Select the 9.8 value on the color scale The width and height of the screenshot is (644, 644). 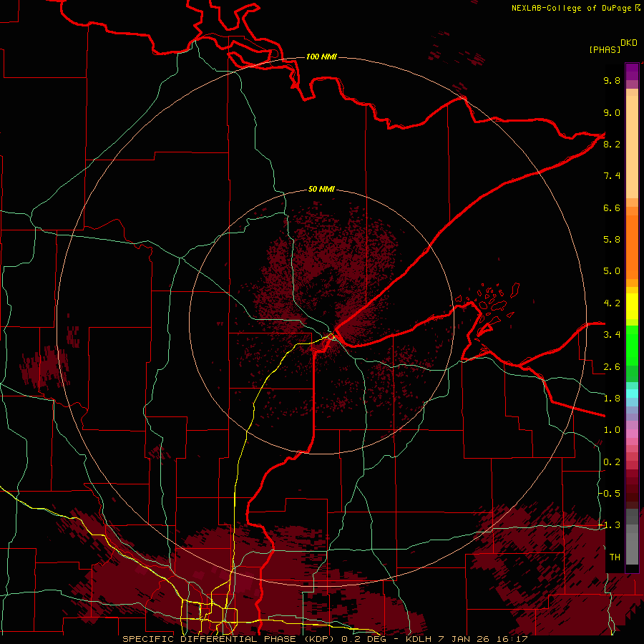click(612, 80)
